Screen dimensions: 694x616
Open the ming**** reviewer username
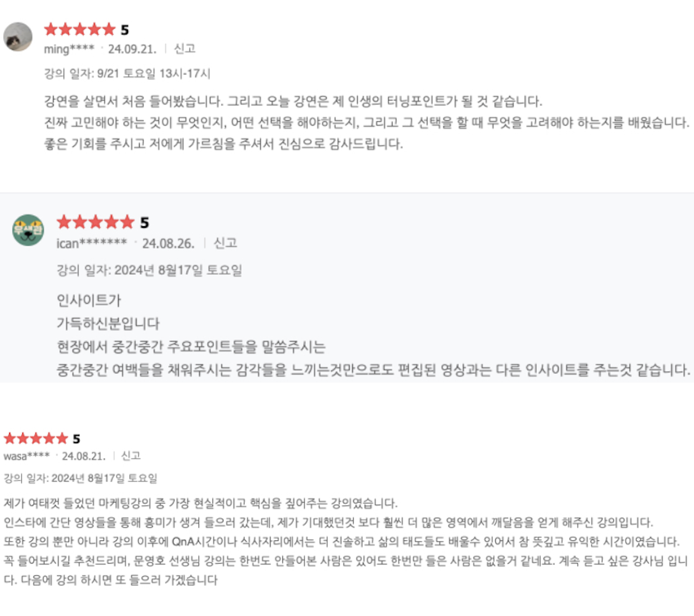point(69,49)
